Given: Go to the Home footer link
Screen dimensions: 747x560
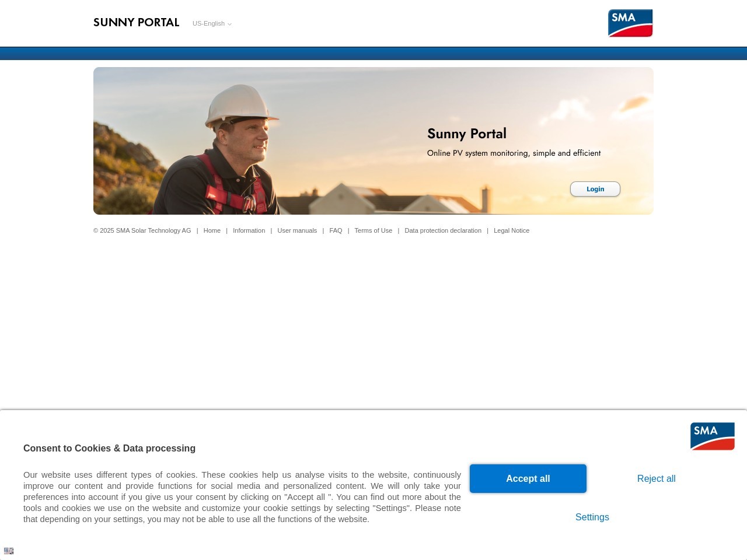Looking at the screenshot, I should pyautogui.click(x=212, y=230).
